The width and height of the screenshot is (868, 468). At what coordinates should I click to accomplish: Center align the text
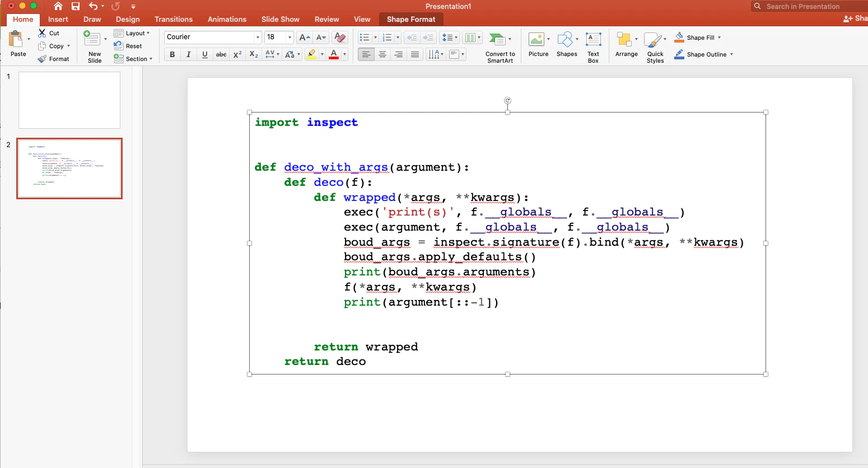pos(382,54)
